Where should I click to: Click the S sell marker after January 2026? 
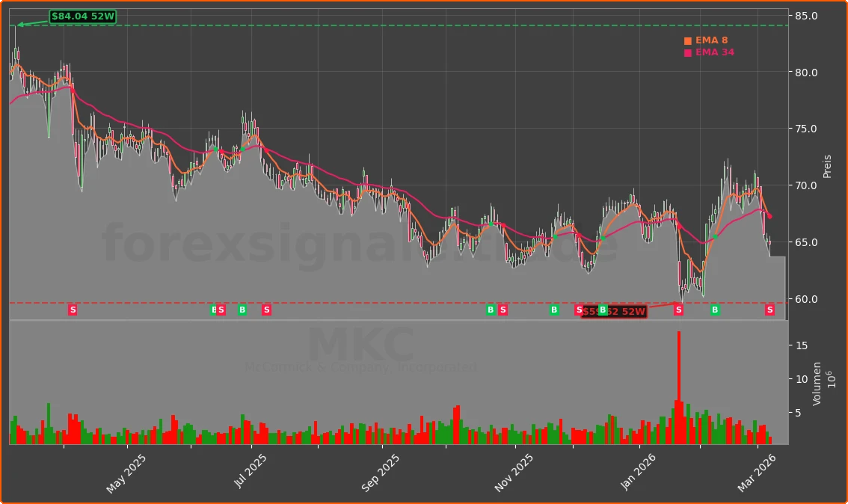pos(678,310)
